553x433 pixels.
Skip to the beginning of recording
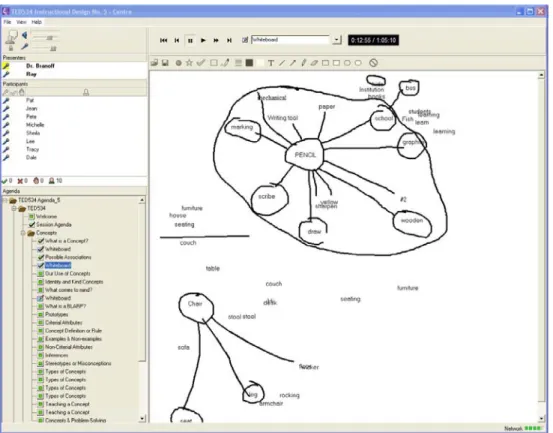coord(164,41)
